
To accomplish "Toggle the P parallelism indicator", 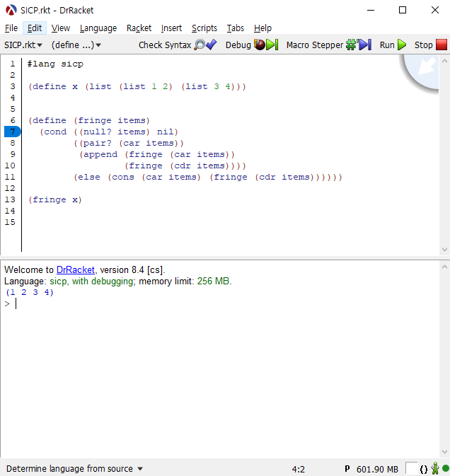I will pyautogui.click(x=347, y=469).
